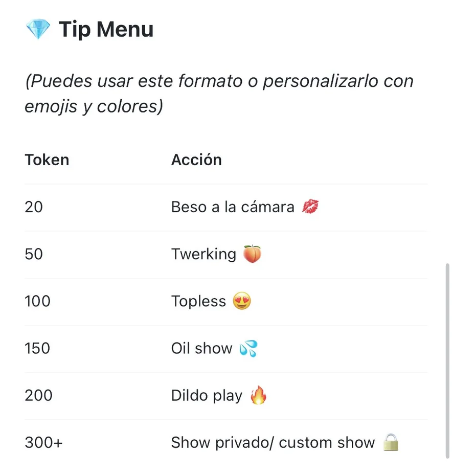This screenshot has height=476, width=453.
Task: Click the 20 token value
Action: 34,207
